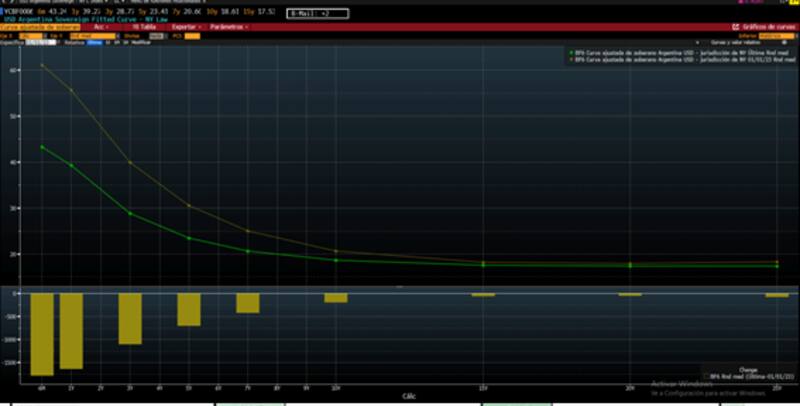
Task: Open the Exportar dropdown
Action: (x=186, y=27)
